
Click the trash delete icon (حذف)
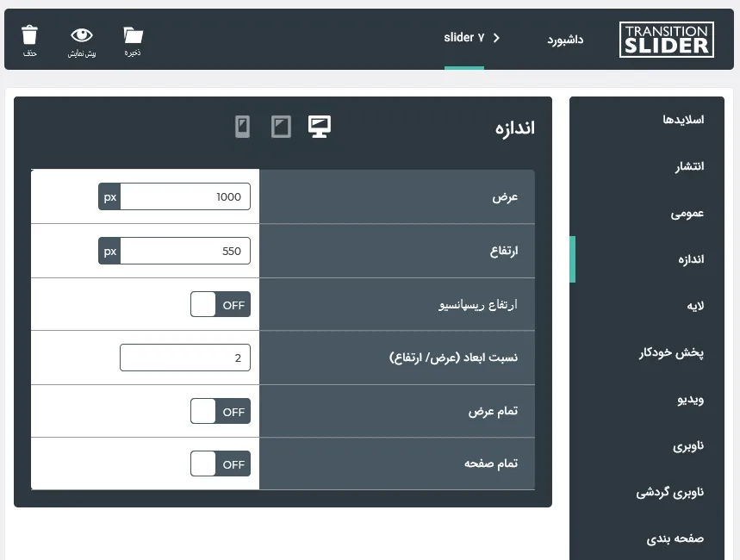pos(29,35)
